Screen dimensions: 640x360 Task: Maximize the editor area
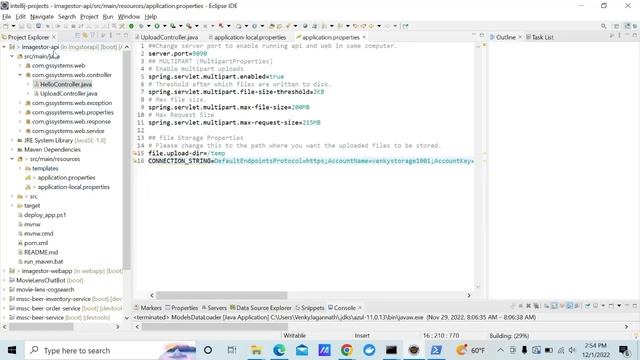[x=482, y=36]
